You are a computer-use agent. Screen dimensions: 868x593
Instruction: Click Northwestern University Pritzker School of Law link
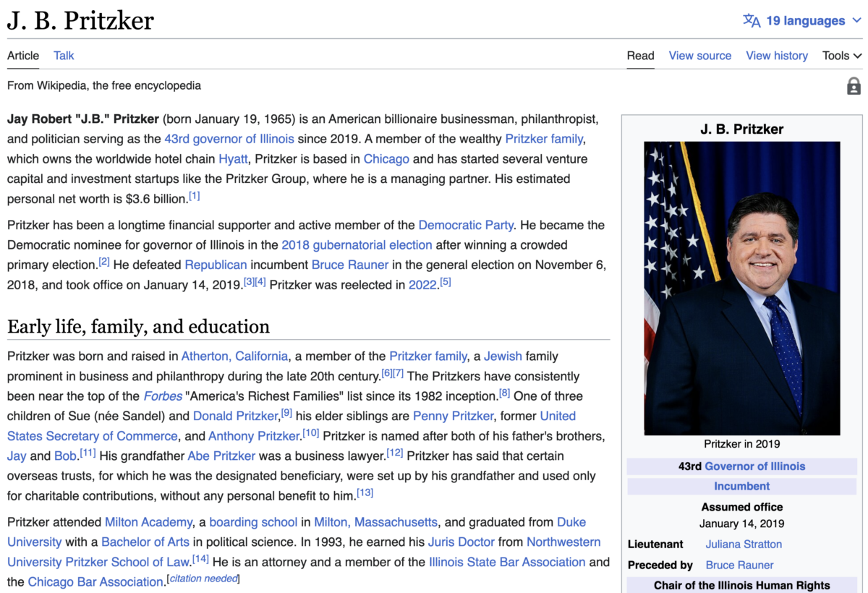click(x=98, y=562)
